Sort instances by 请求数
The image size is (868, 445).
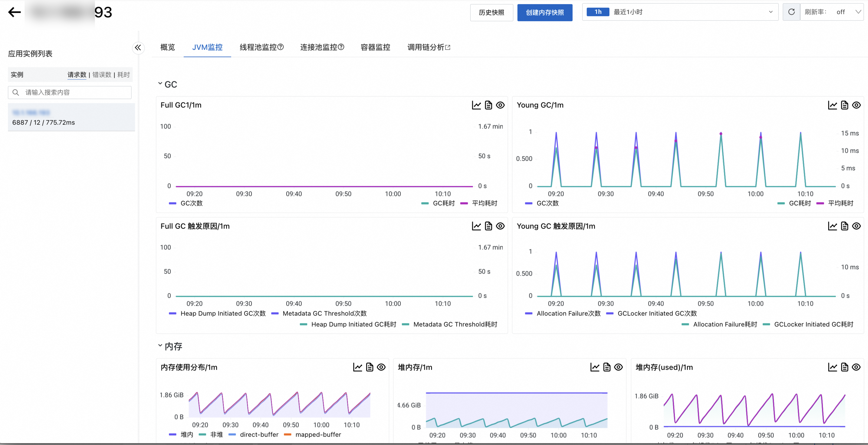point(77,75)
